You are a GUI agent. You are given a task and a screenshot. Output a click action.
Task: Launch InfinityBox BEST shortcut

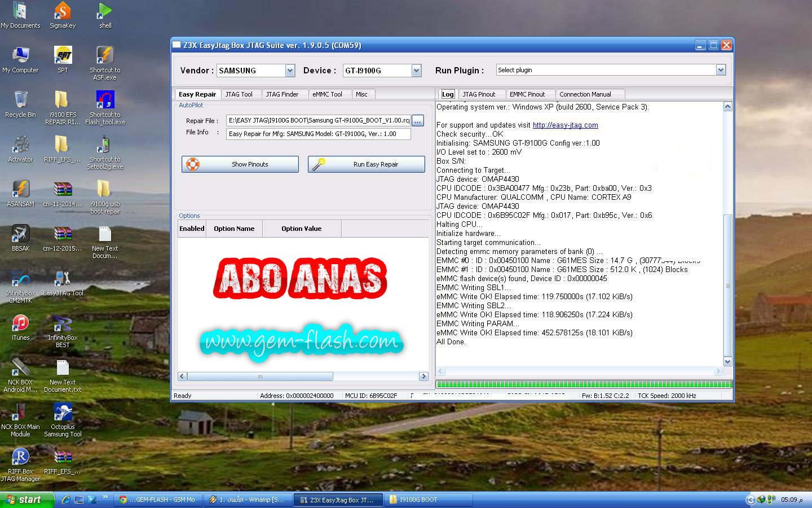pos(63,331)
